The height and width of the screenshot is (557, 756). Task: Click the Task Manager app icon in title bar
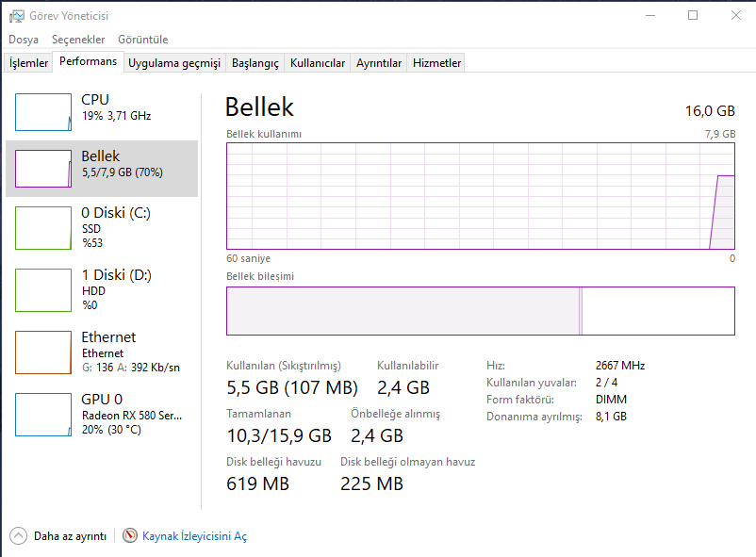click(17, 15)
